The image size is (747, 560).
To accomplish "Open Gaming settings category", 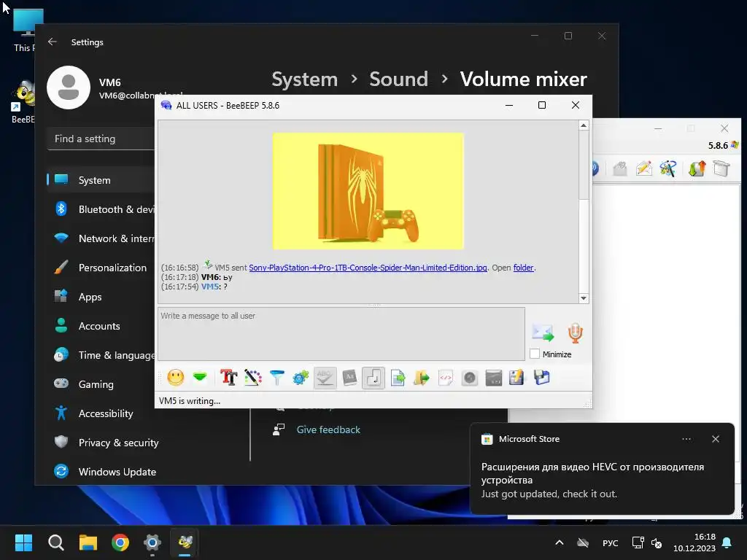I will 101,384.
